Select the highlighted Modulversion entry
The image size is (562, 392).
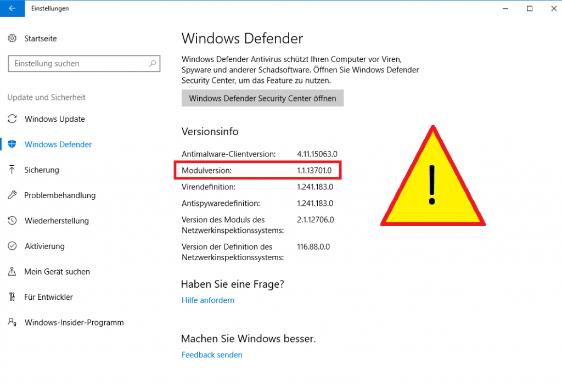(x=257, y=170)
